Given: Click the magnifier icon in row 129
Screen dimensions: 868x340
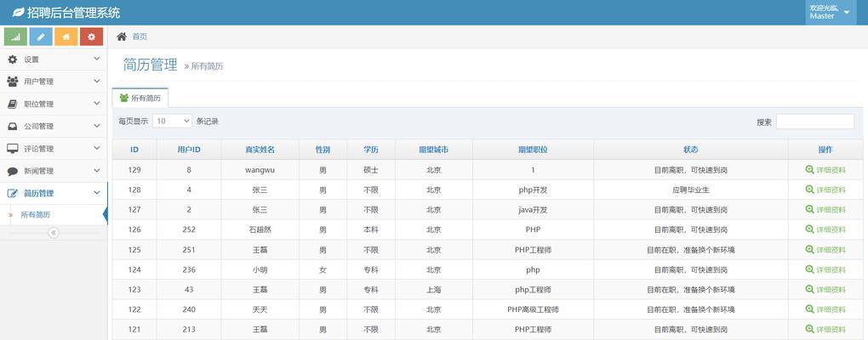Looking at the screenshot, I should 809,170.
